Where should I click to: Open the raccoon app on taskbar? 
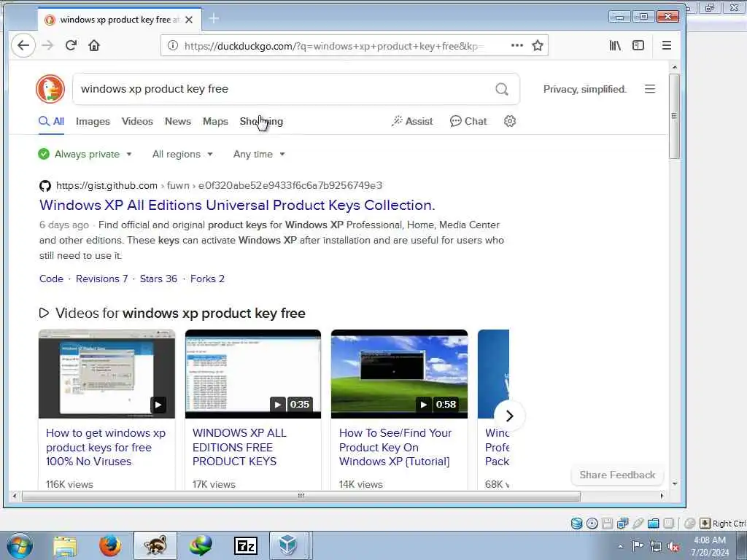coord(155,545)
